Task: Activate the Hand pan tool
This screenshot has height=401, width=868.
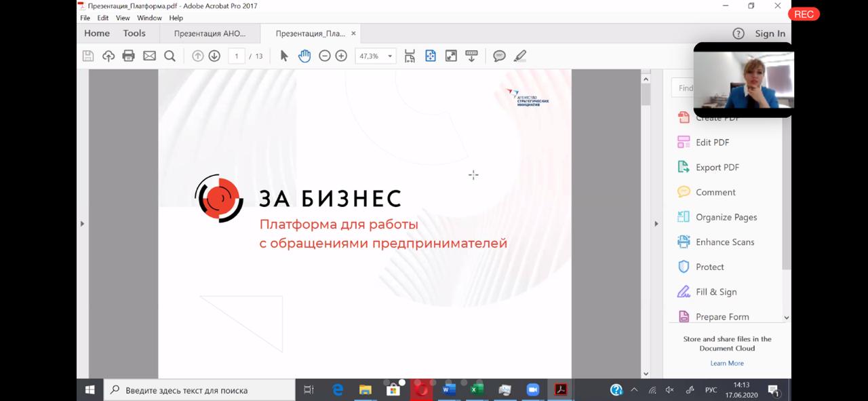Action: click(x=304, y=56)
